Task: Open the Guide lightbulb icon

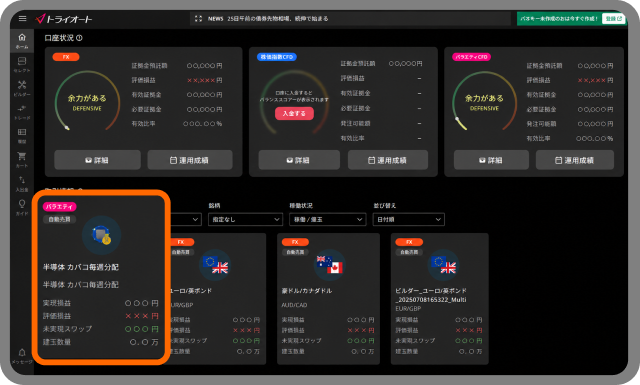Action: pos(22,207)
